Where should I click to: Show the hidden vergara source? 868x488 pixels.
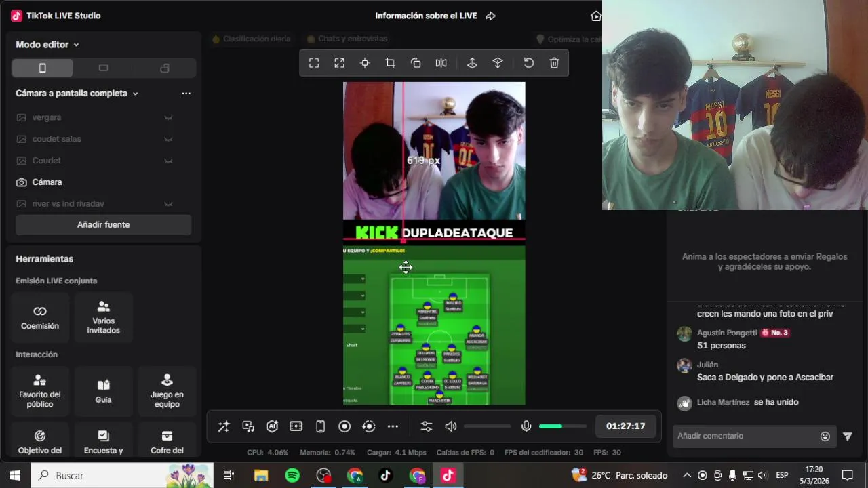pyautogui.click(x=168, y=117)
